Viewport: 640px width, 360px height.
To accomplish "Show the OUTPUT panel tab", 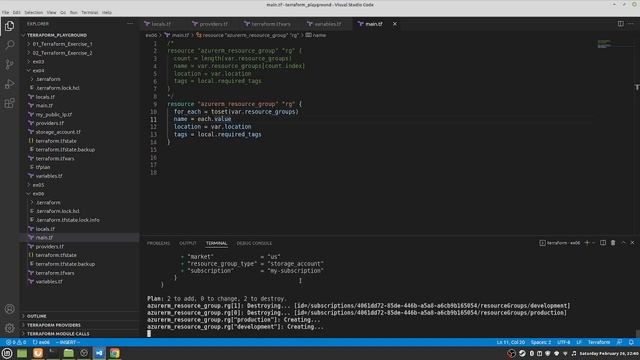I will (x=188, y=243).
